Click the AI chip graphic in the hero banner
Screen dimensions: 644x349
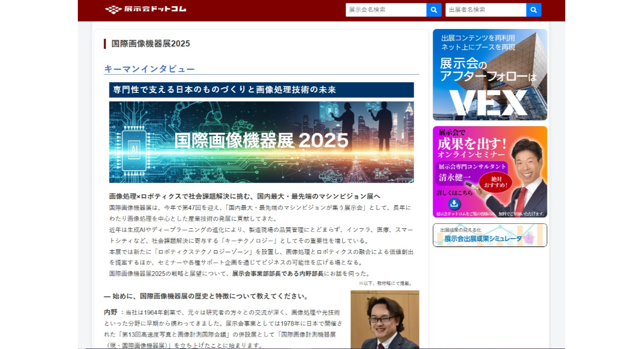(x=134, y=148)
